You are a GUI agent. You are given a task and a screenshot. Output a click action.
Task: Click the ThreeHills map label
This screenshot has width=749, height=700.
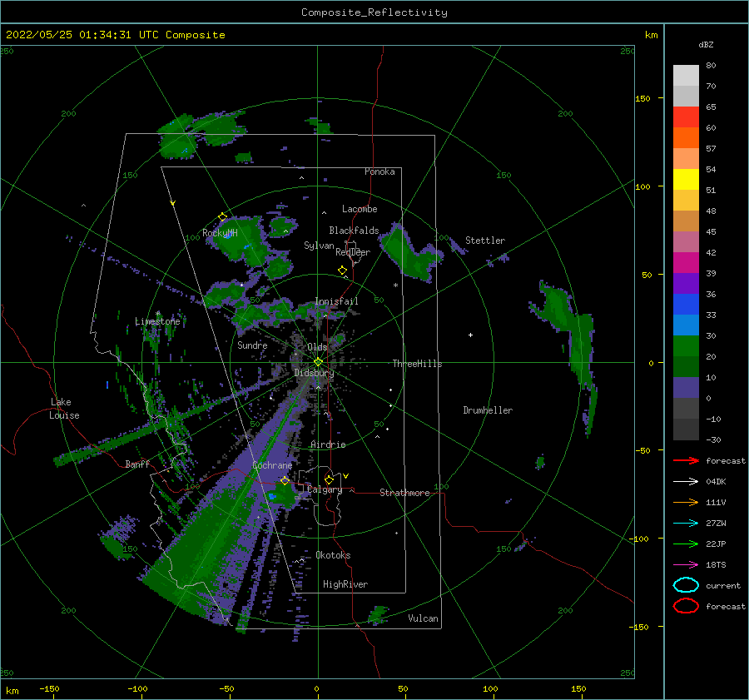click(418, 364)
